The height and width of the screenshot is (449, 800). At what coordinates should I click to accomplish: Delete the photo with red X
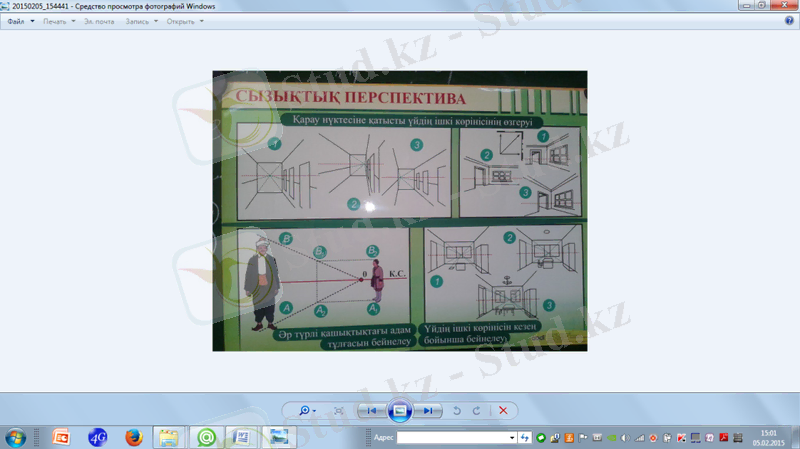click(x=503, y=411)
